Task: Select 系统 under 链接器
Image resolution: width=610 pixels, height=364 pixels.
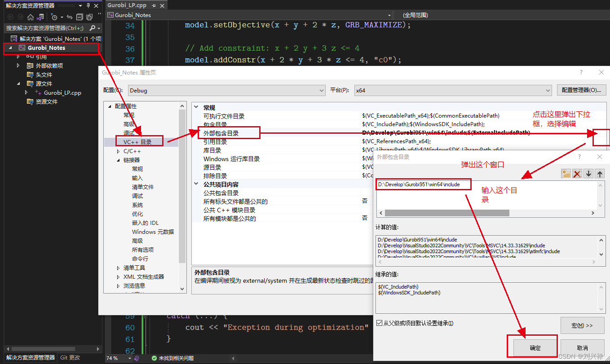Action: click(137, 205)
